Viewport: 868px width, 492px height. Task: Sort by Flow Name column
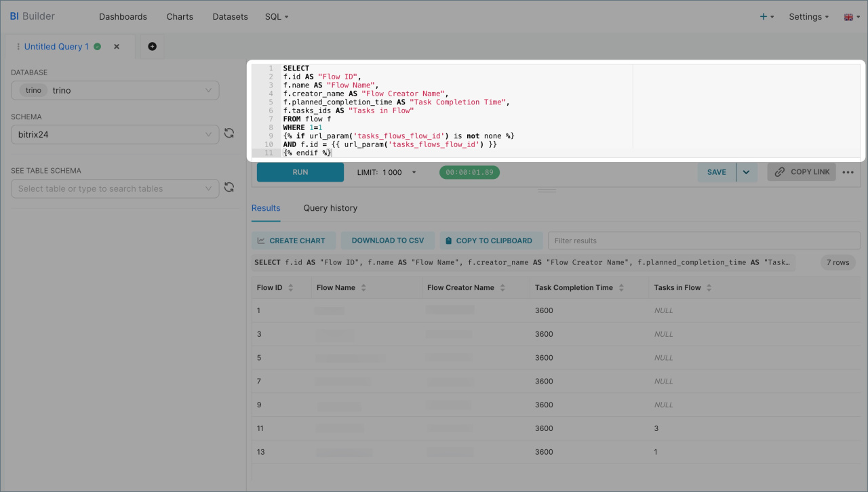click(x=363, y=288)
